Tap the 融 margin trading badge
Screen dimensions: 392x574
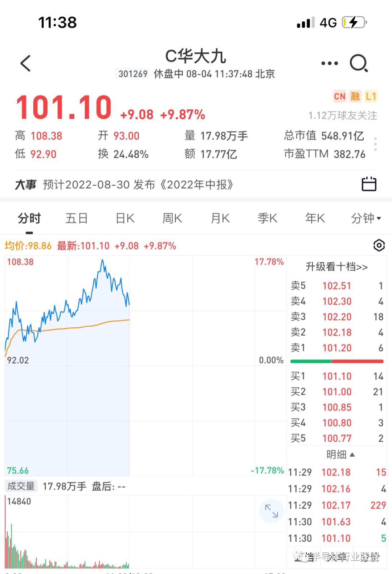(355, 96)
